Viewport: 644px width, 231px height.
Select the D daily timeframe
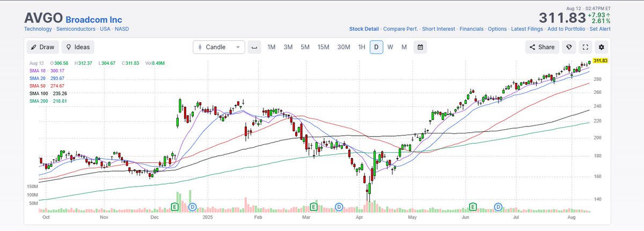pos(376,47)
